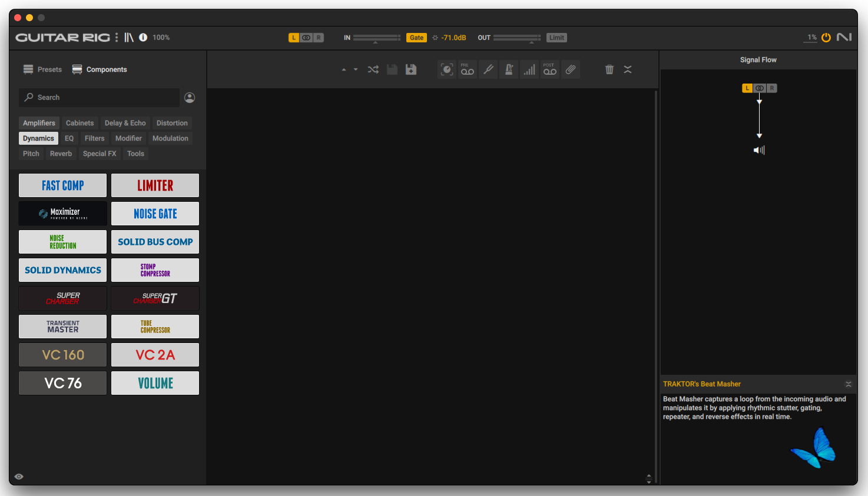Toggle the power button in header
Screen dimensions: 868x496
pos(826,37)
